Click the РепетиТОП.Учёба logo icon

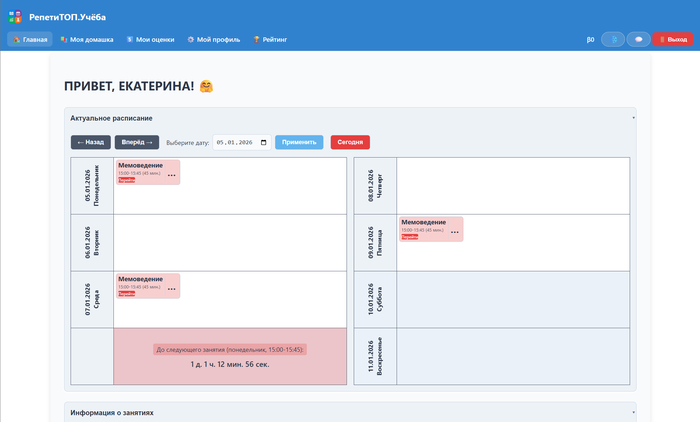[x=16, y=17]
